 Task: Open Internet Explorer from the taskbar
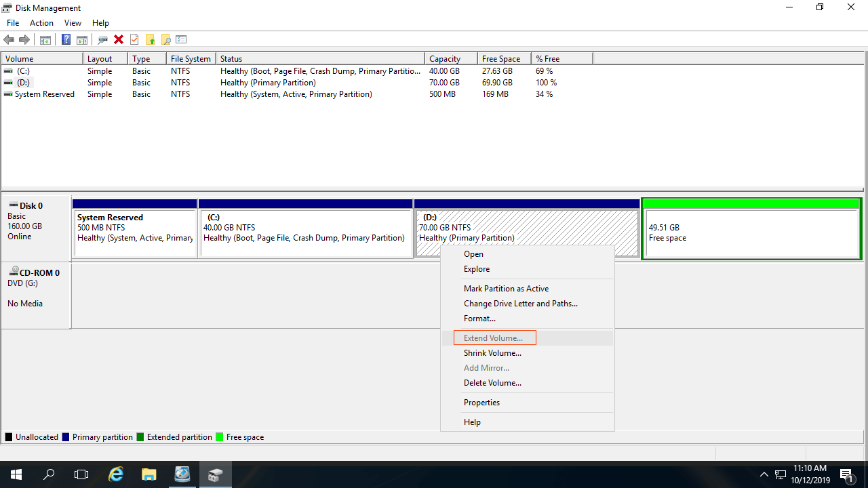116,474
